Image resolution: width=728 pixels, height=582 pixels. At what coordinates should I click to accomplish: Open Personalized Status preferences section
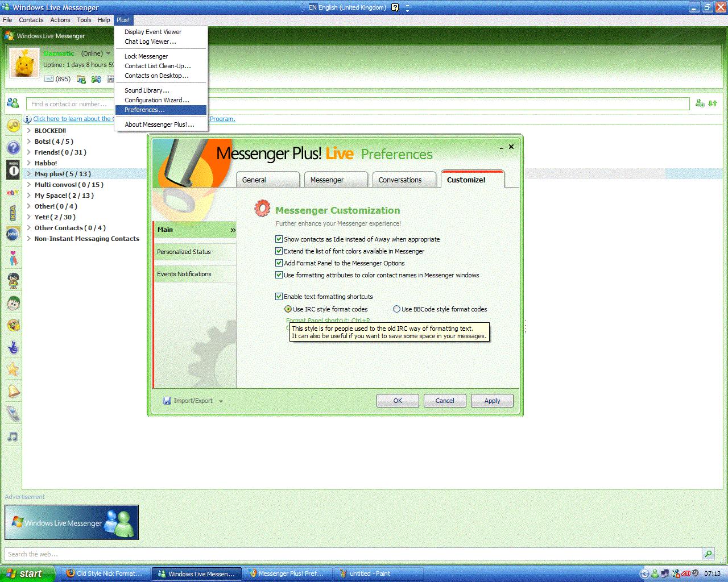pyautogui.click(x=184, y=252)
